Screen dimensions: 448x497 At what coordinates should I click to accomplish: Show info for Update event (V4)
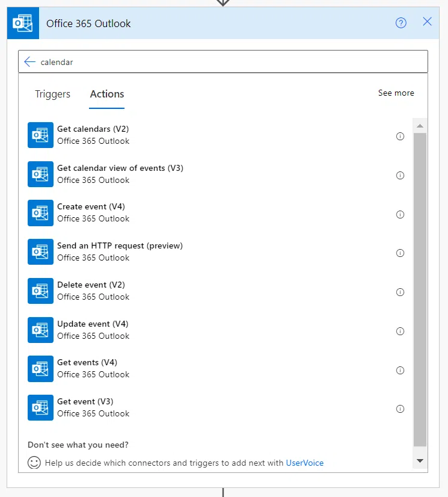[x=400, y=331]
